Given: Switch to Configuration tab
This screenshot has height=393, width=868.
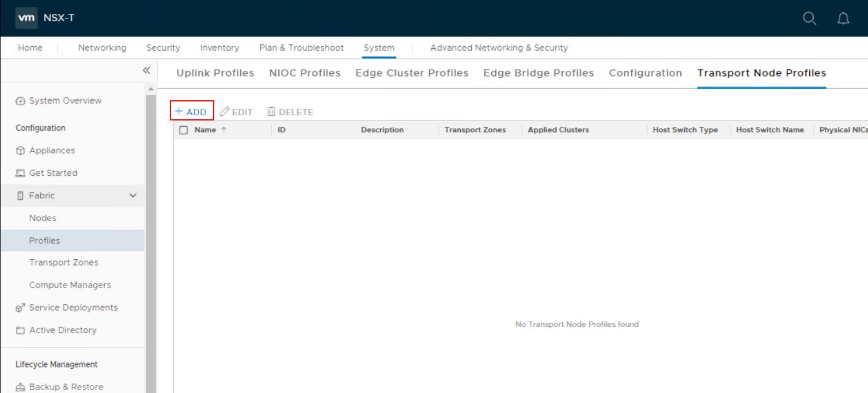Looking at the screenshot, I should coord(646,73).
